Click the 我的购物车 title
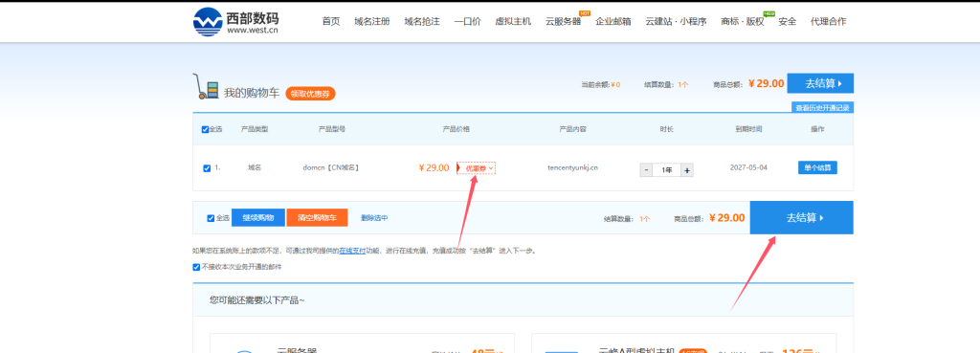 [x=252, y=93]
